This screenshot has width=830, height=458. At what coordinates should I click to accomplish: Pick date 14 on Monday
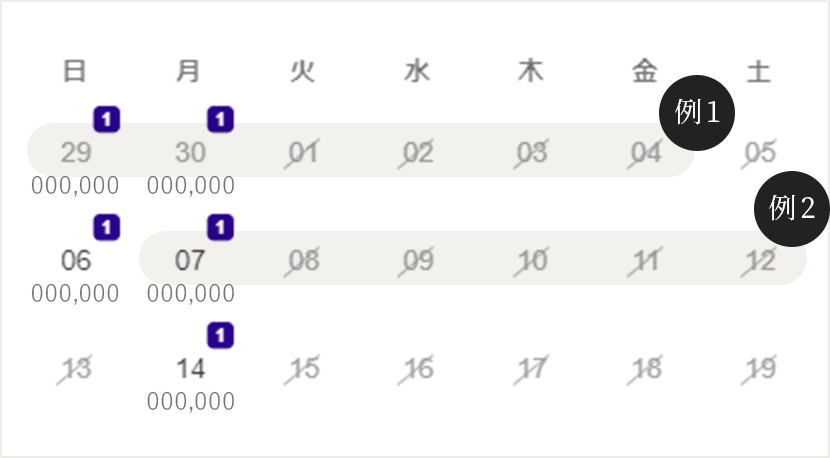pos(190,369)
